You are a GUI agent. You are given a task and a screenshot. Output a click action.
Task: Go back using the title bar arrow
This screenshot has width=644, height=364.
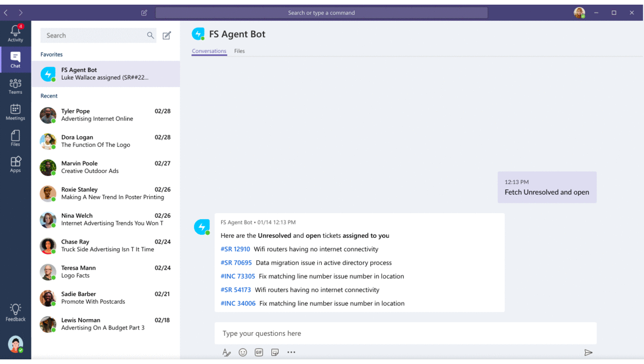point(6,12)
